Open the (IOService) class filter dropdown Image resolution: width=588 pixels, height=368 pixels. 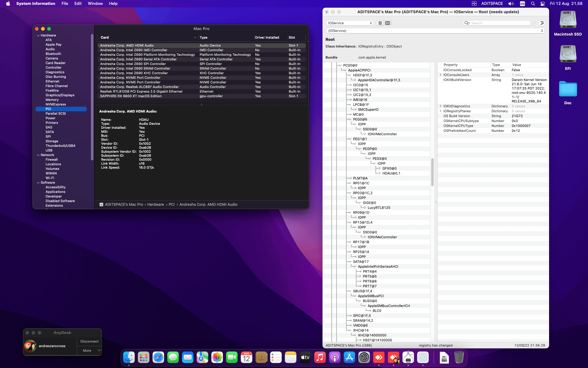pos(435,31)
